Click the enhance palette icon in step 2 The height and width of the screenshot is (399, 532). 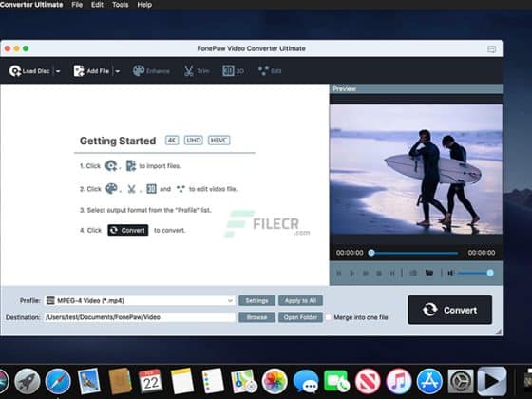(x=112, y=189)
